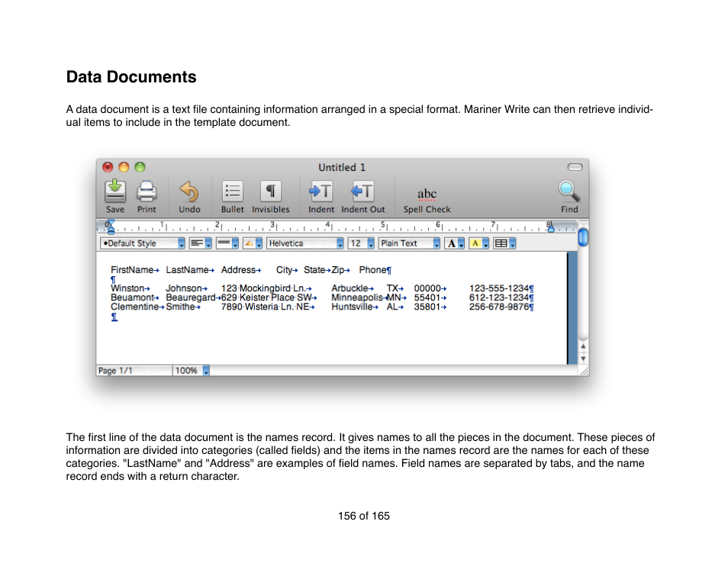728x563 pixels.
Task: Click the Zip field header text
Action: [338, 269]
